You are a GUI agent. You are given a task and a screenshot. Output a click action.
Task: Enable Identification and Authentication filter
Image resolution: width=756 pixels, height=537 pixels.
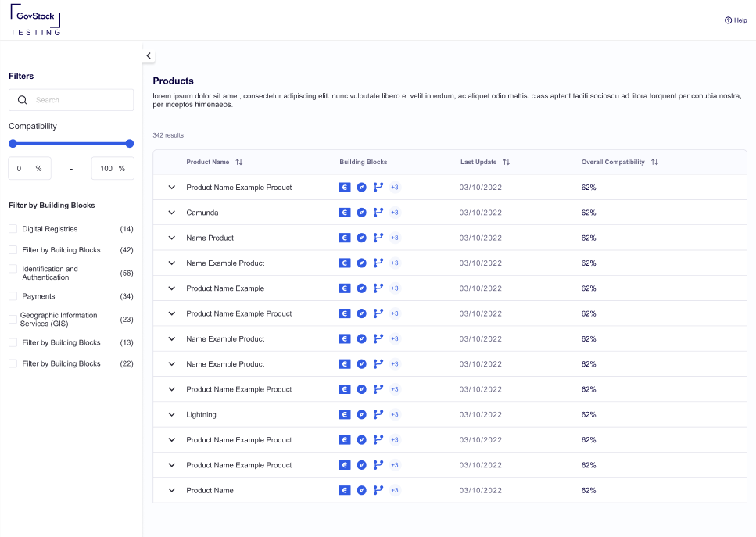click(13, 269)
